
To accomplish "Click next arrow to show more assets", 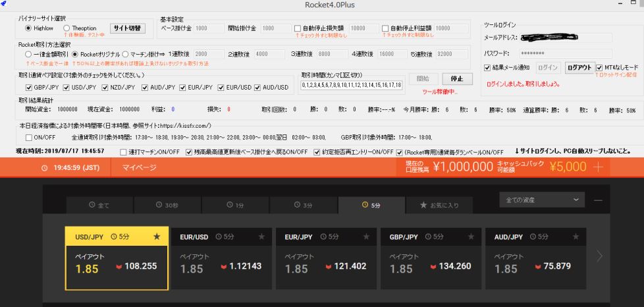I will pyautogui.click(x=600, y=256).
